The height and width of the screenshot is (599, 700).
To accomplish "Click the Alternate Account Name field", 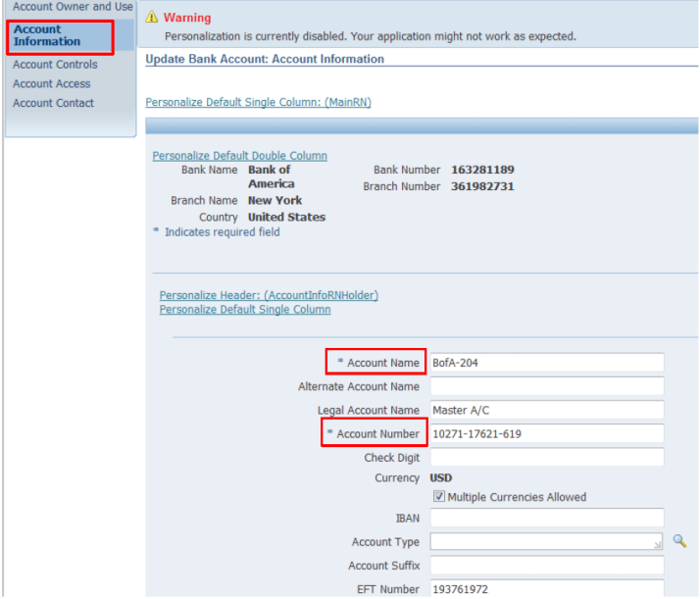I will pyautogui.click(x=546, y=386).
